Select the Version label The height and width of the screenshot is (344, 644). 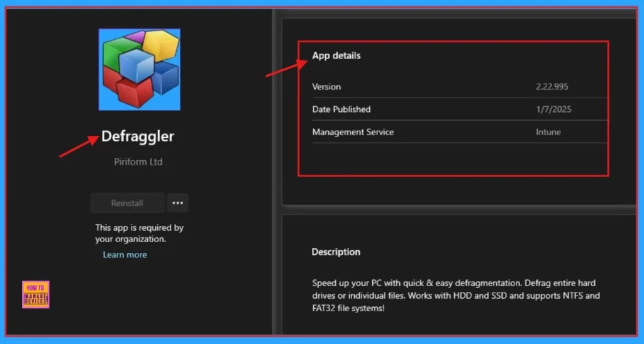(x=326, y=87)
